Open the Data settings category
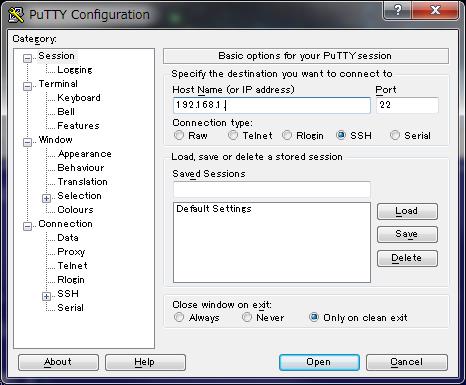Image resolution: width=466 pixels, height=385 pixels. 68,238
